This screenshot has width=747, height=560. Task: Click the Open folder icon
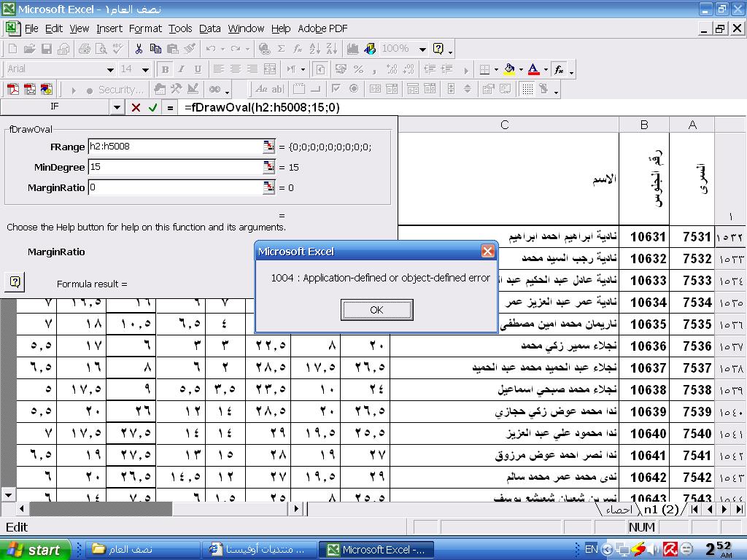[29, 49]
